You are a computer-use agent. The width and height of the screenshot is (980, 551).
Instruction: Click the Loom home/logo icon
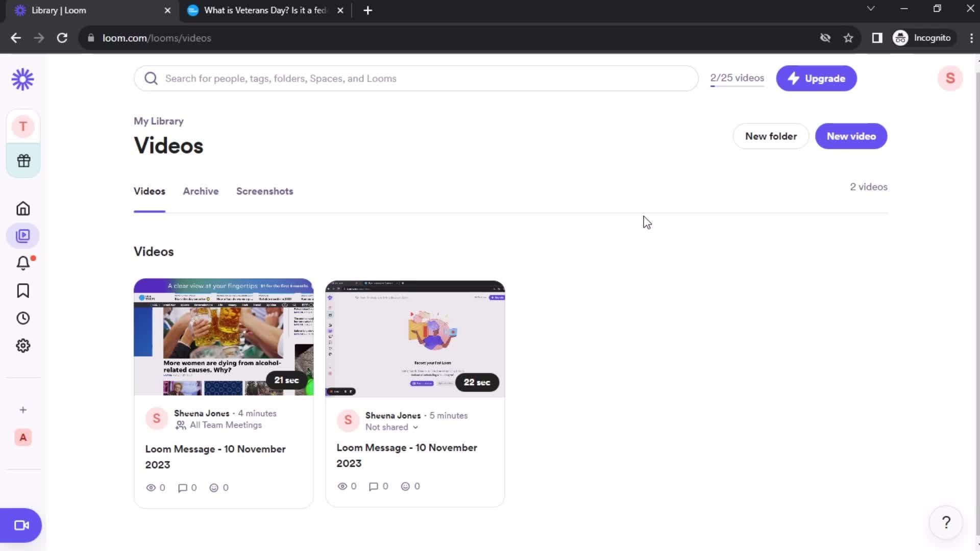tap(23, 78)
